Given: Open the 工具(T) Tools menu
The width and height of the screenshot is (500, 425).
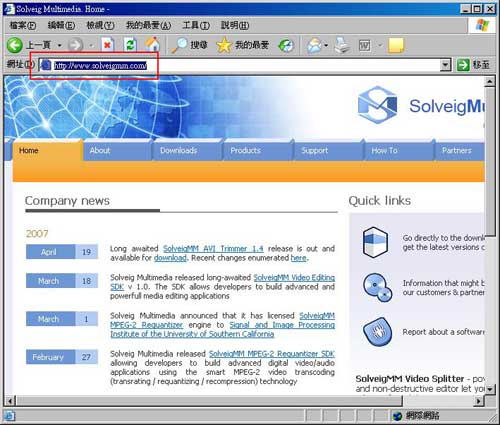Looking at the screenshot, I should tap(196, 25).
